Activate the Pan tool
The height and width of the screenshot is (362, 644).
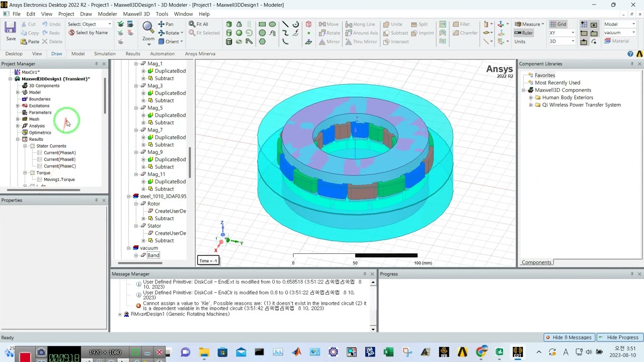(x=166, y=24)
